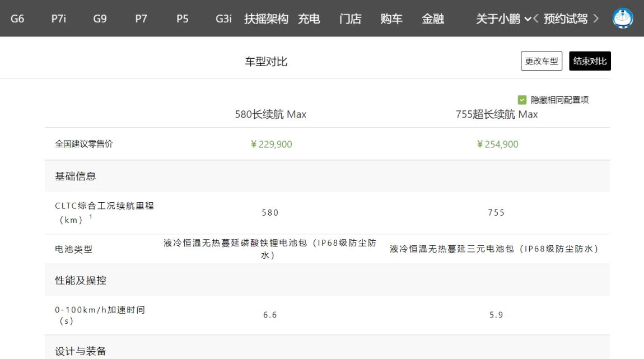Image resolution: width=644 pixels, height=359 pixels.
Task: Click the right arrow beside 预约试驾
Action: coord(596,19)
